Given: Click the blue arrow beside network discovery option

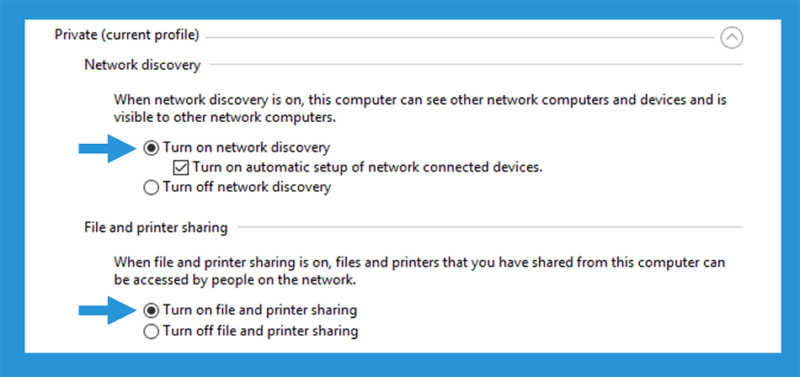Looking at the screenshot, I should [x=107, y=148].
